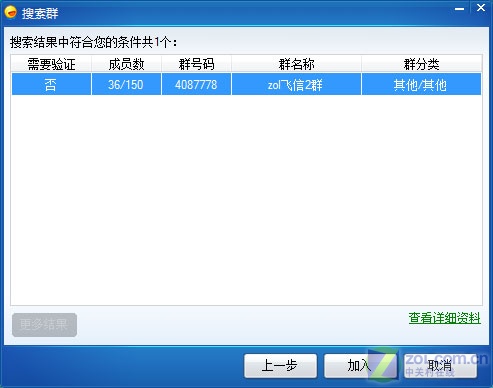The height and width of the screenshot is (388, 493).
Task: Click empty area of results list
Action: click(x=246, y=200)
